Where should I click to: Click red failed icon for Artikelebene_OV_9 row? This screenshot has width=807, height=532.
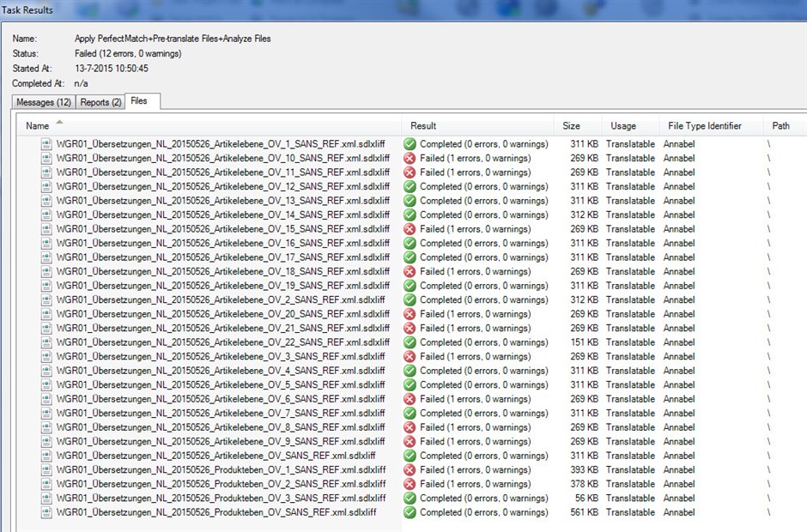[410, 441]
